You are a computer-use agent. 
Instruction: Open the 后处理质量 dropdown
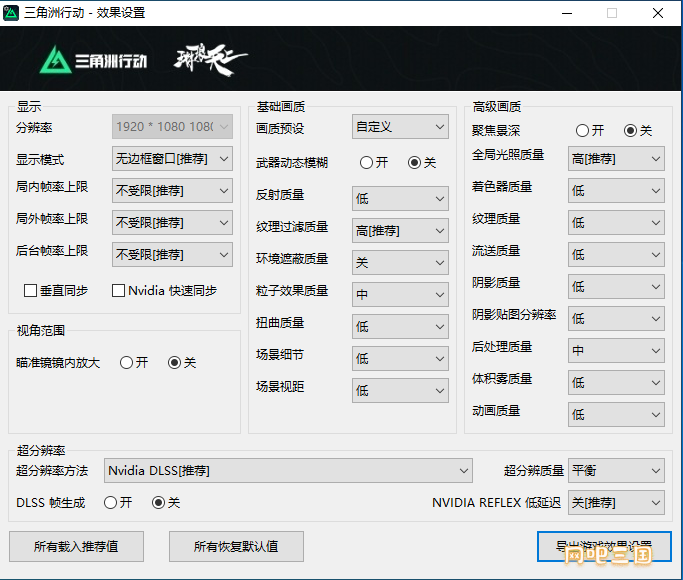[616, 351]
